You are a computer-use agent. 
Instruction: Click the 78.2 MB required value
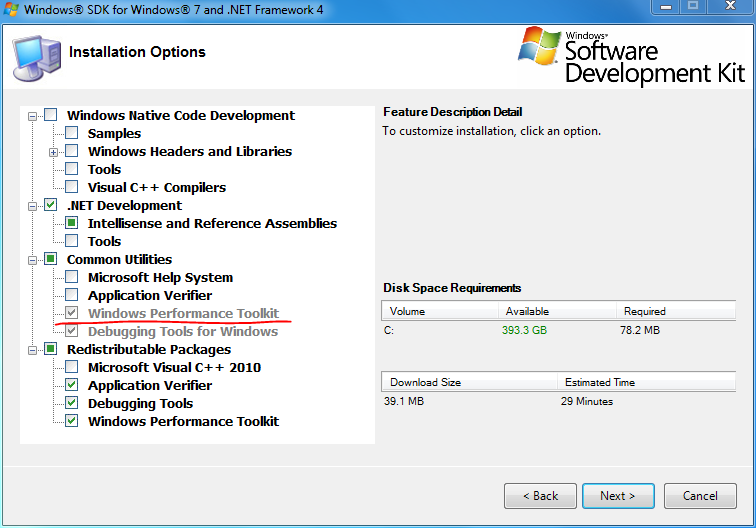tap(640, 330)
